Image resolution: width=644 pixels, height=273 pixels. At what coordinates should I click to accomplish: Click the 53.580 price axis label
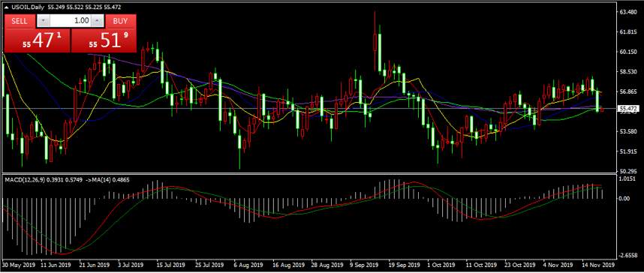pos(627,131)
